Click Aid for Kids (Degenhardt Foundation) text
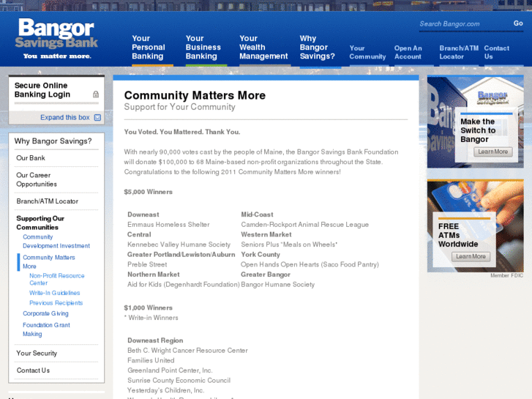The height and width of the screenshot is (399, 532). [x=184, y=285]
